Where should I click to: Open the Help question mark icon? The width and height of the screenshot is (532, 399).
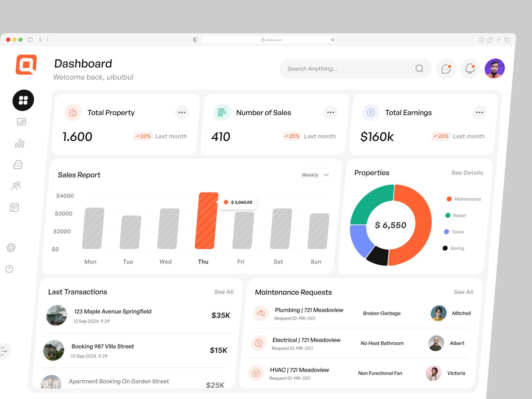click(9, 269)
